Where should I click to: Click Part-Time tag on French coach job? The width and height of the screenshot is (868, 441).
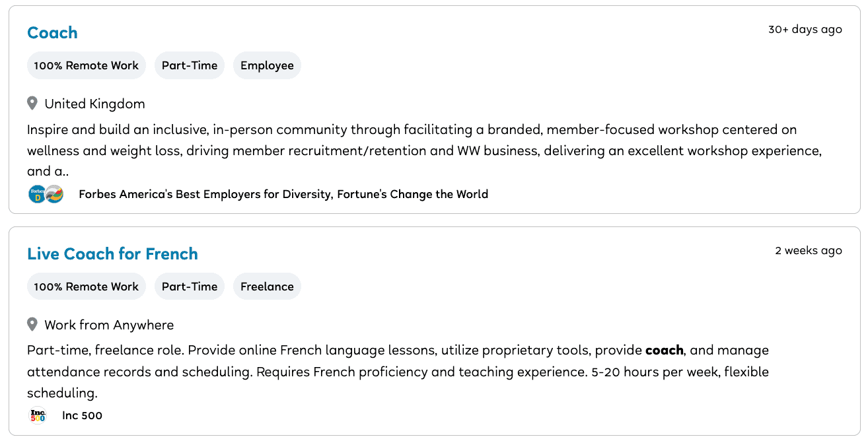[190, 287]
